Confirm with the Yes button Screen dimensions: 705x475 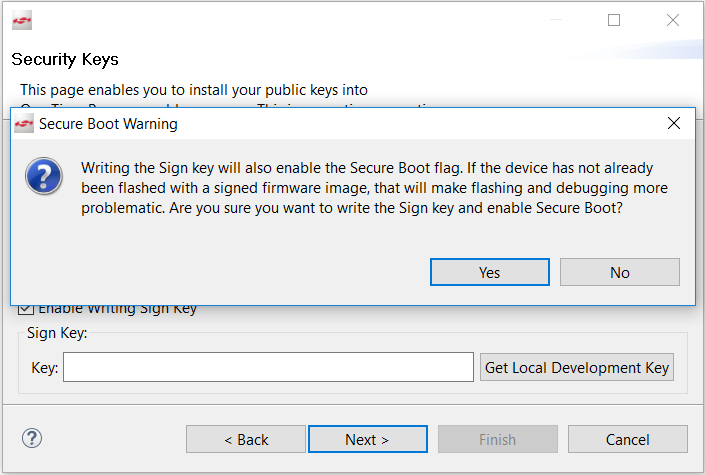click(489, 272)
